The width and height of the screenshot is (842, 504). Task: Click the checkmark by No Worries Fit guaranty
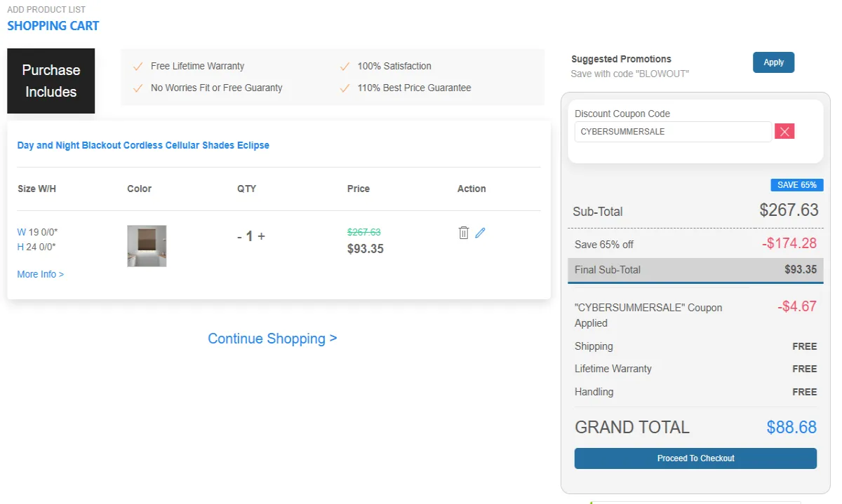point(138,88)
